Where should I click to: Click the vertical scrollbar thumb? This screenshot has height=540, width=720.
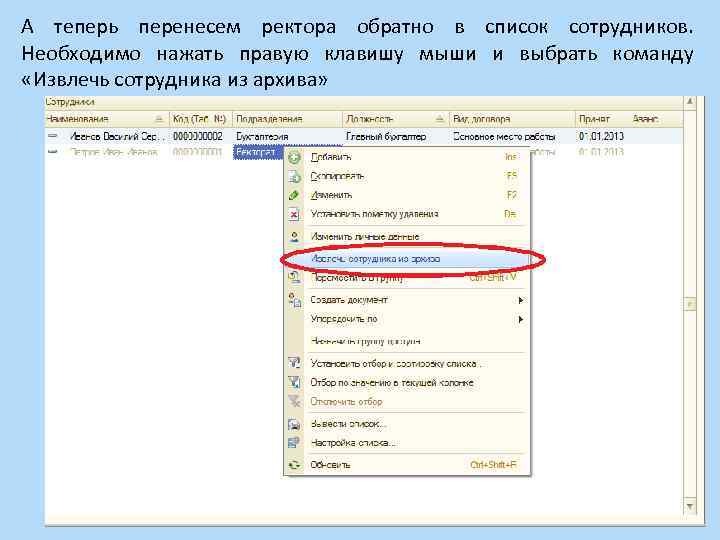[x=689, y=304]
